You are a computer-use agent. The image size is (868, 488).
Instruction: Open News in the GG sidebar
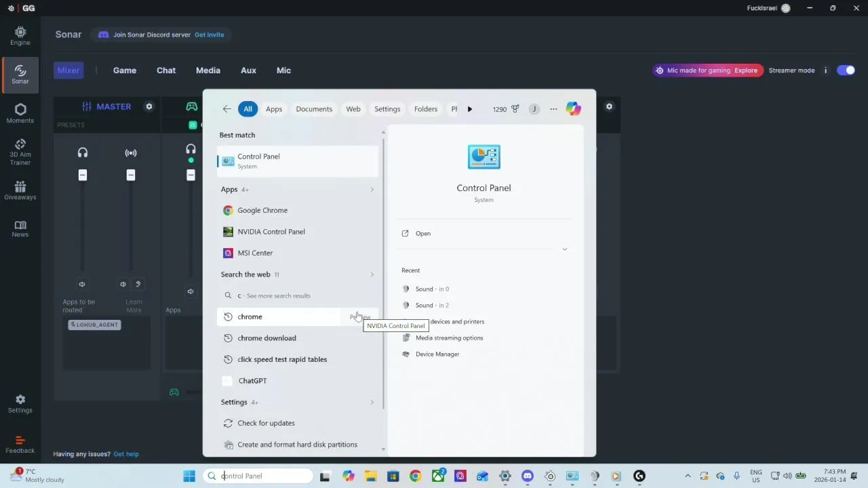pyautogui.click(x=20, y=229)
